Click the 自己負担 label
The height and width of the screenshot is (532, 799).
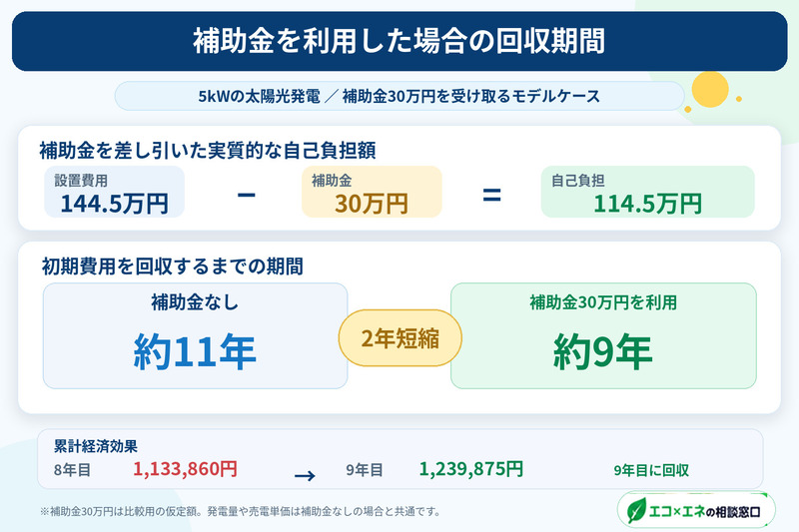click(578, 181)
